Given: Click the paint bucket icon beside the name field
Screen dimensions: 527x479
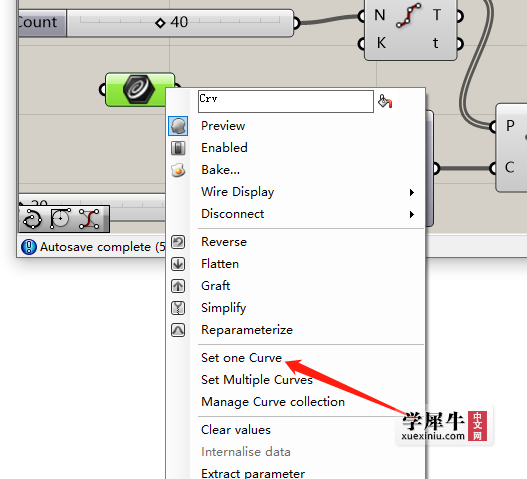Looking at the screenshot, I should pos(385,101).
